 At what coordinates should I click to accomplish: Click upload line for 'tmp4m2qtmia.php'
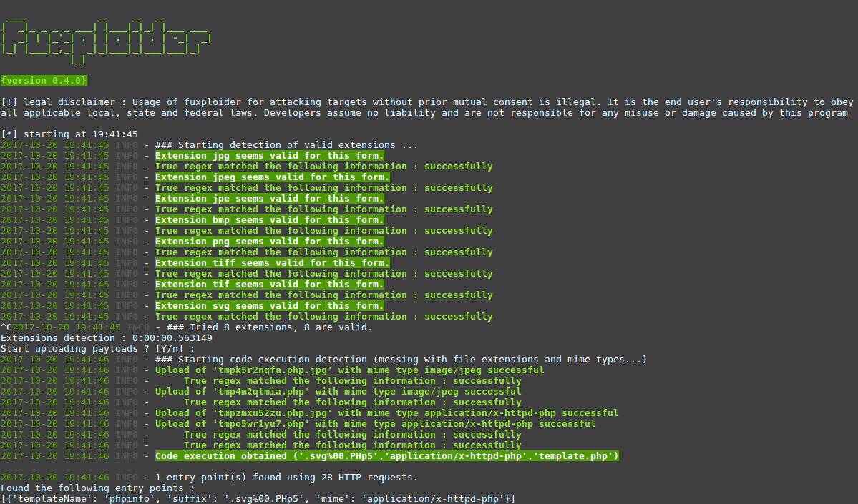(338, 391)
